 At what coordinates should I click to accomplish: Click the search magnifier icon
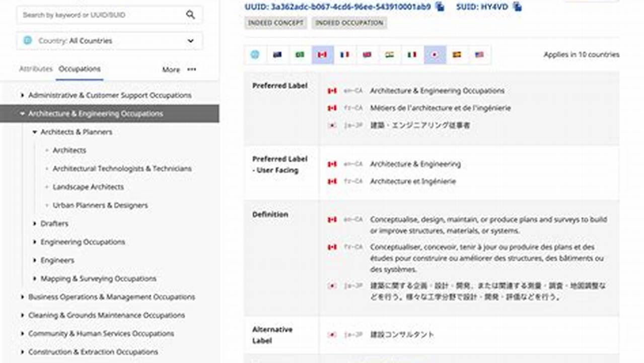[x=190, y=15]
